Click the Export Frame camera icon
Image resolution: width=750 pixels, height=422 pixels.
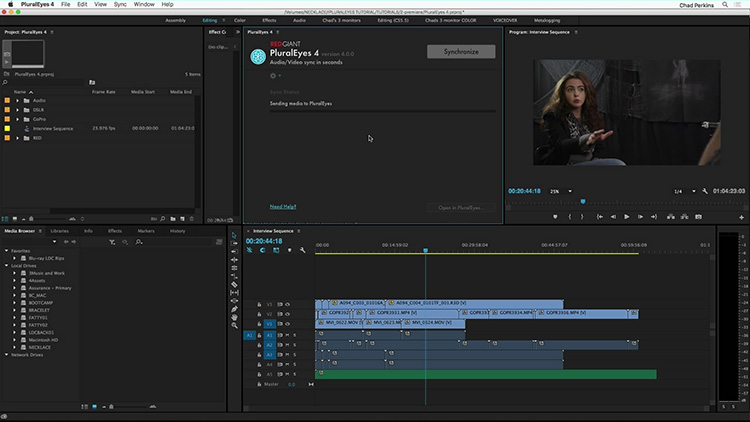698,217
